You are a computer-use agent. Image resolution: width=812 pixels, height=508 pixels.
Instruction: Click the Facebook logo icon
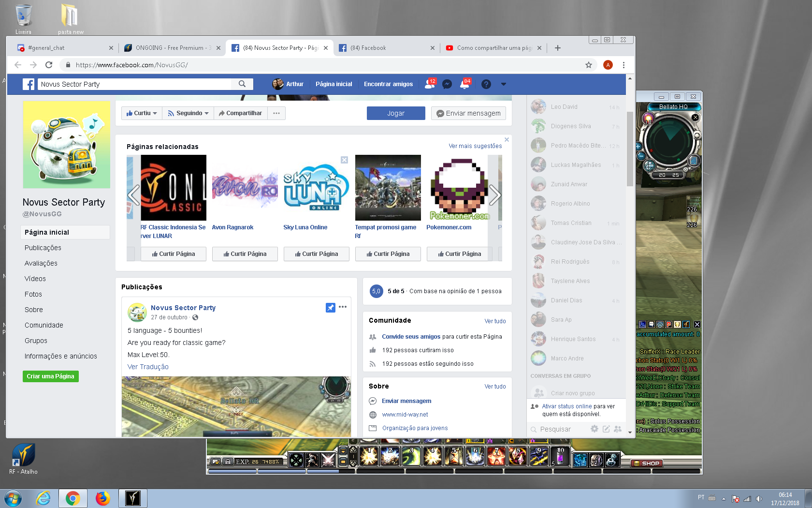(29, 84)
